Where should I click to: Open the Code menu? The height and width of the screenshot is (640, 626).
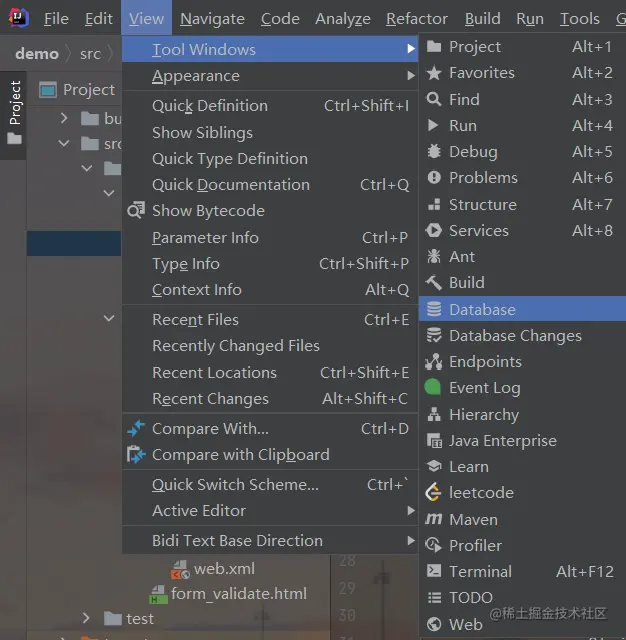pos(280,19)
